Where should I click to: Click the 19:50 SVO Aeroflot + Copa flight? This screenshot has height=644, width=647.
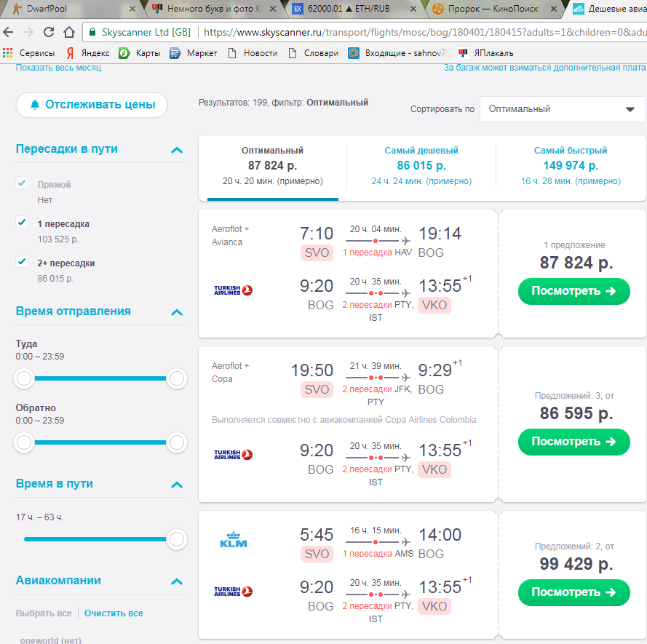(x=336, y=383)
